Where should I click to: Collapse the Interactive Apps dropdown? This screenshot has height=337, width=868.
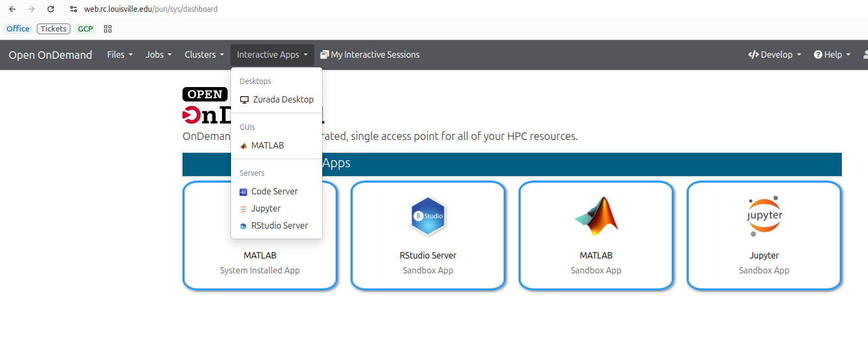pyautogui.click(x=272, y=54)
